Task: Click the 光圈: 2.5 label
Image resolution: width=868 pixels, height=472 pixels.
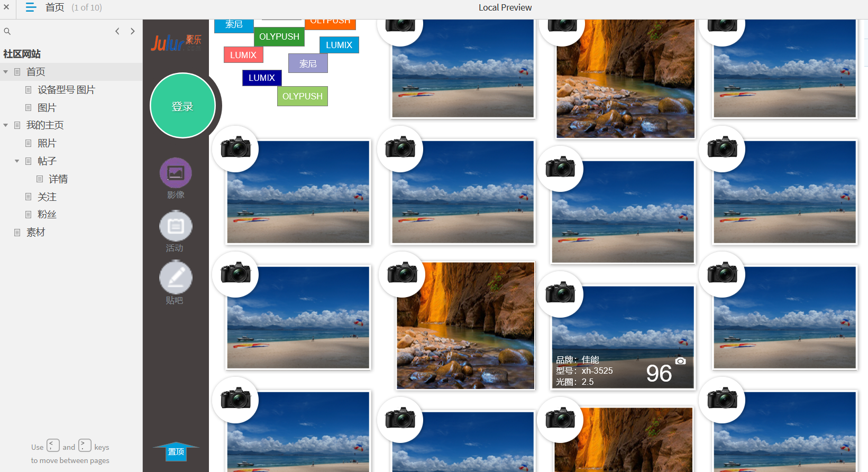Action: (x=575, y=382)
